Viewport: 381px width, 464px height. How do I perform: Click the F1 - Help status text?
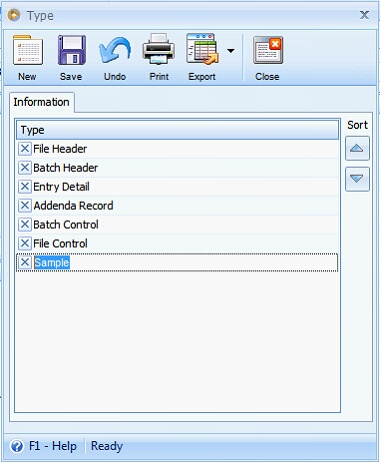click(x=53, y=446)
